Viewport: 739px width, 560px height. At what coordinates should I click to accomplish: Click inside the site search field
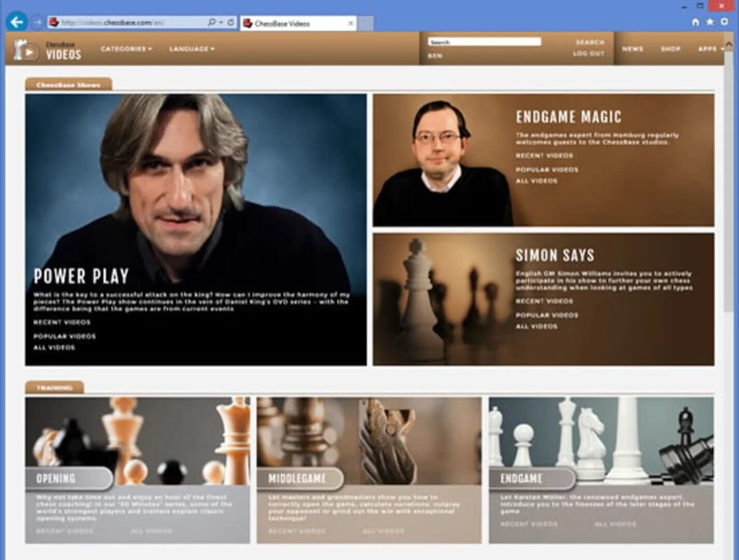click(x=484, y=41)
